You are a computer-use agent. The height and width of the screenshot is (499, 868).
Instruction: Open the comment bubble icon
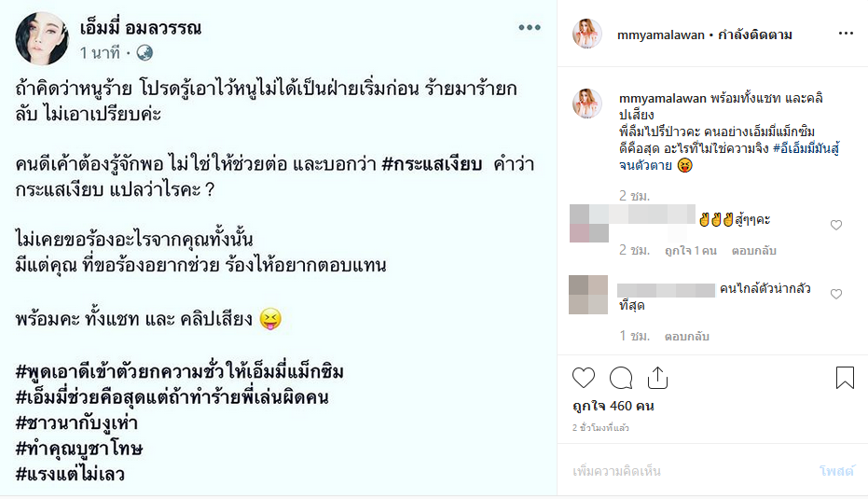[x=621, y=378]
